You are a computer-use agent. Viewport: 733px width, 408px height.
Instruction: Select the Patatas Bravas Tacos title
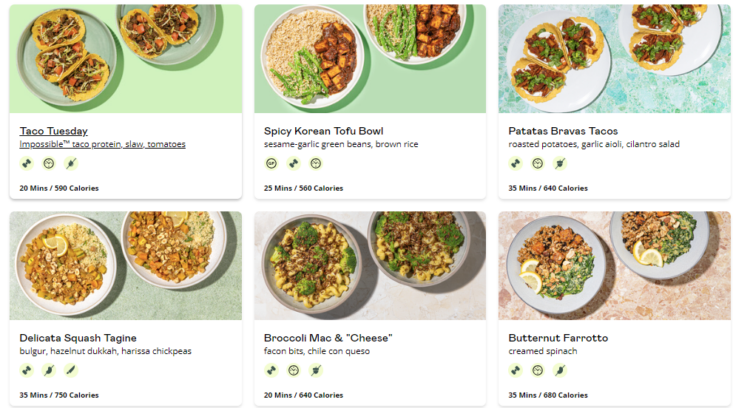point(563,131)
